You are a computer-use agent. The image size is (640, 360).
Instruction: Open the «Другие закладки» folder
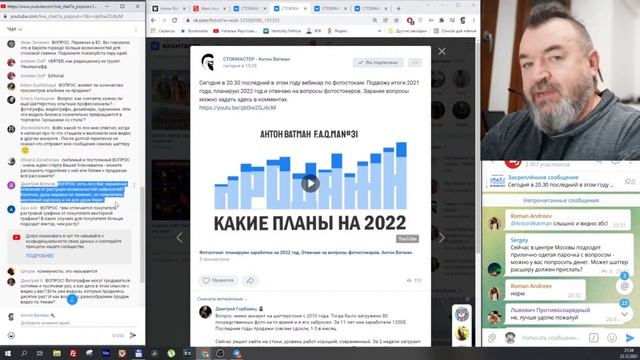(407, 31)
